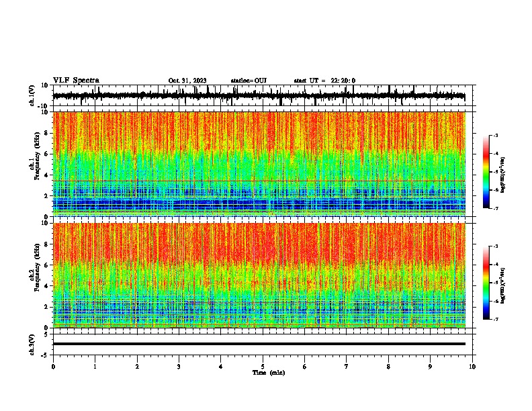Click the date 'Oct. 31, 2023'
532x411 pixels.
(187, 81)
